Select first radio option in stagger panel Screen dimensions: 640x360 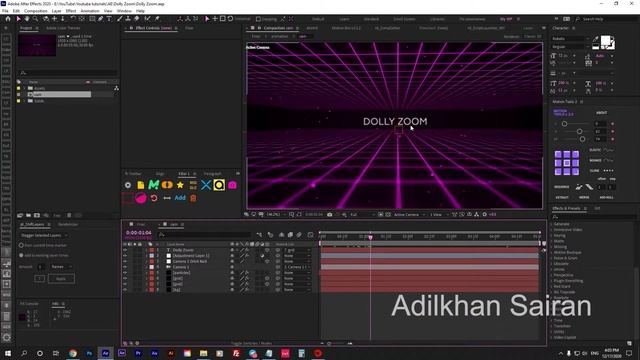pos(21,245)
